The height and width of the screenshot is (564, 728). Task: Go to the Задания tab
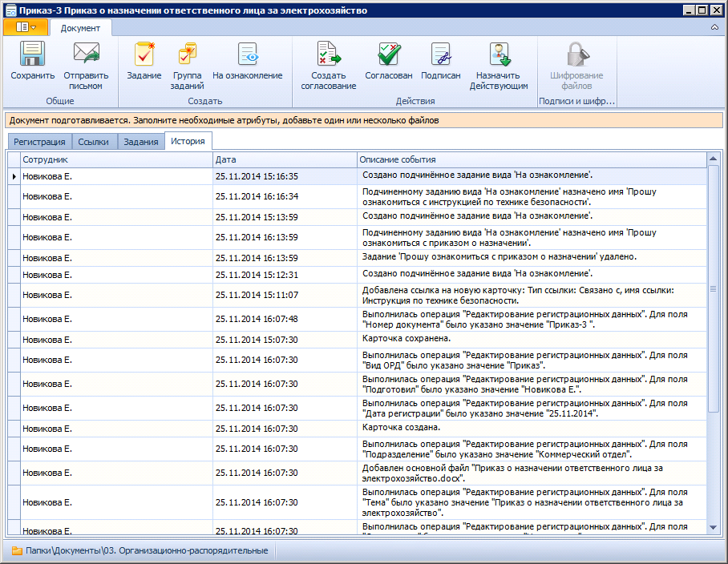[140, 142]
